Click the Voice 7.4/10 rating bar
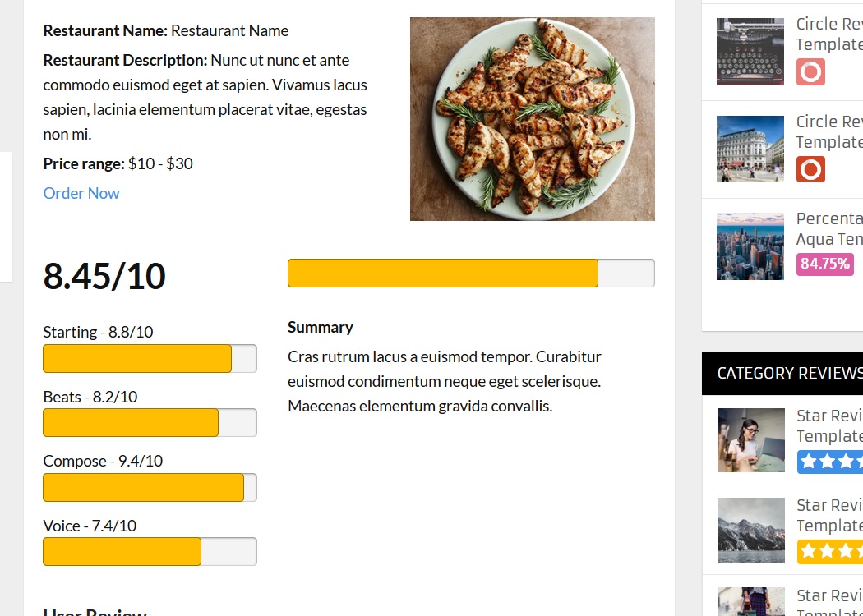Image resolution: width=863 pixels, height=616 pixels. [x=150, y=552]
